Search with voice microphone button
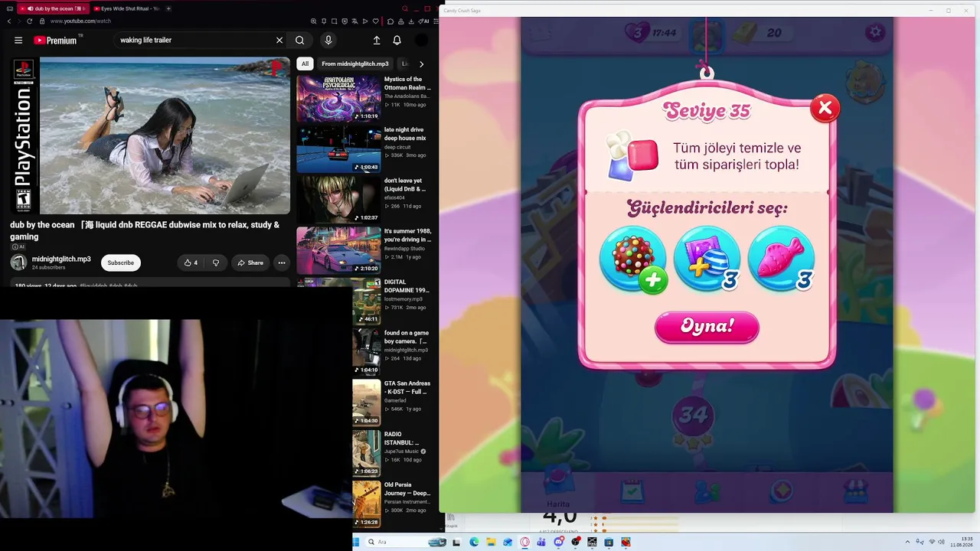 [x=328, y=40]
